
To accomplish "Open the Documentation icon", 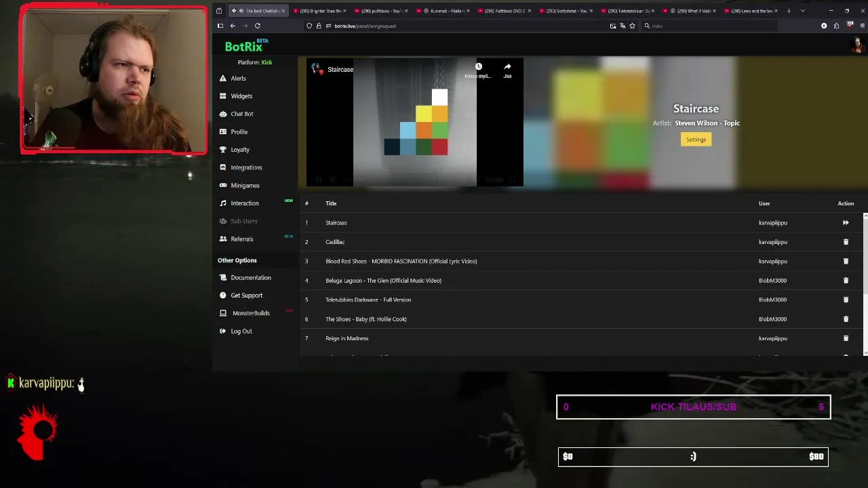I will (223, 277).
